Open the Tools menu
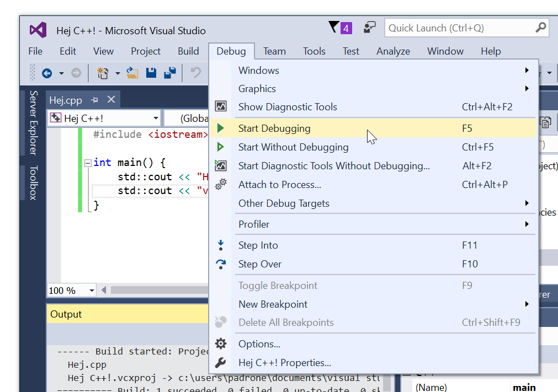558x392 pixels. pos(314,51)
